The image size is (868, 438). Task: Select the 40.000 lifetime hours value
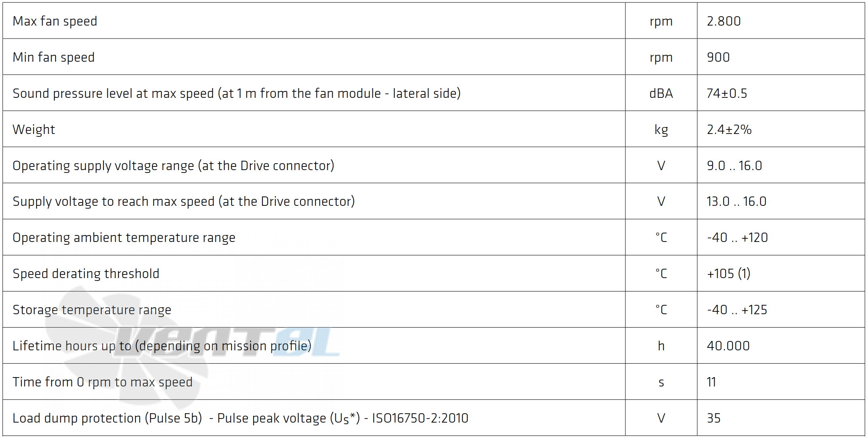[x=728, y=346]
